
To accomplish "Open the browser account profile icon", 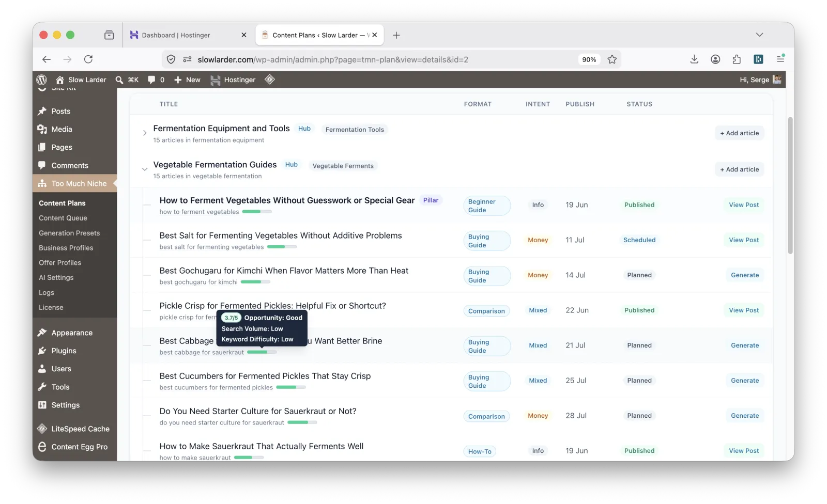I will click(x=715, y=59).
